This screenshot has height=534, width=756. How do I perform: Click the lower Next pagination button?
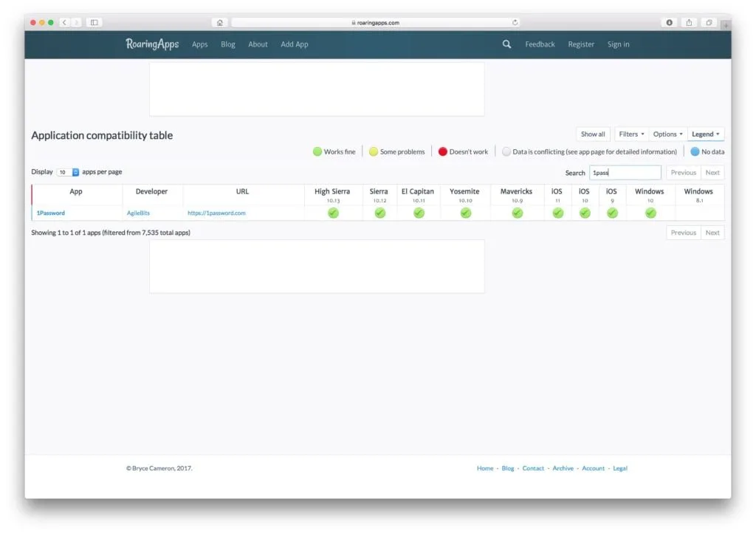pyautogui.click(x=712, y=233)
